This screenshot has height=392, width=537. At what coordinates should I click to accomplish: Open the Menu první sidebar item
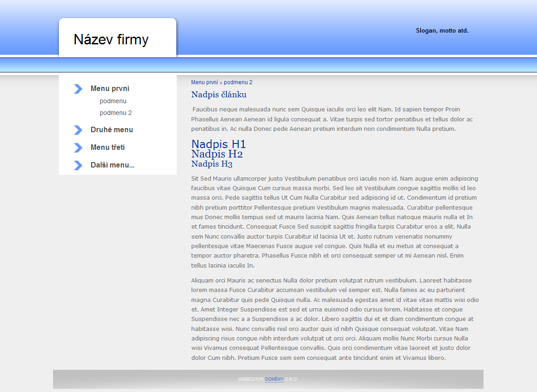point(110,89)
